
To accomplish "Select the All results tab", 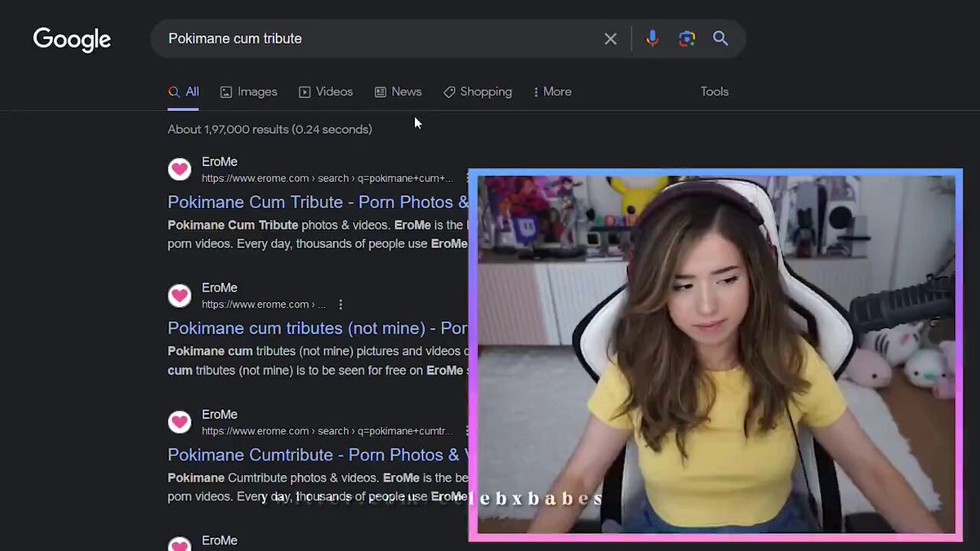I will point(184,91).
